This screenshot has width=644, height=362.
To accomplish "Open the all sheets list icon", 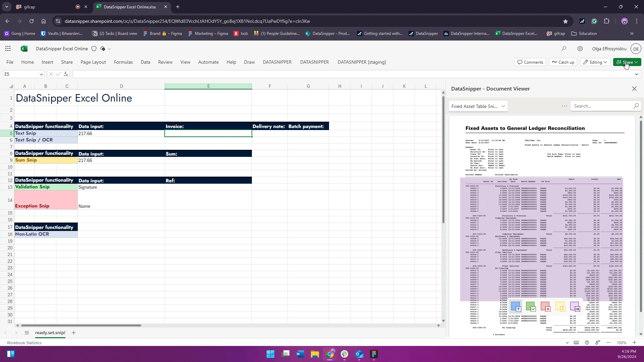I will 26,333.
